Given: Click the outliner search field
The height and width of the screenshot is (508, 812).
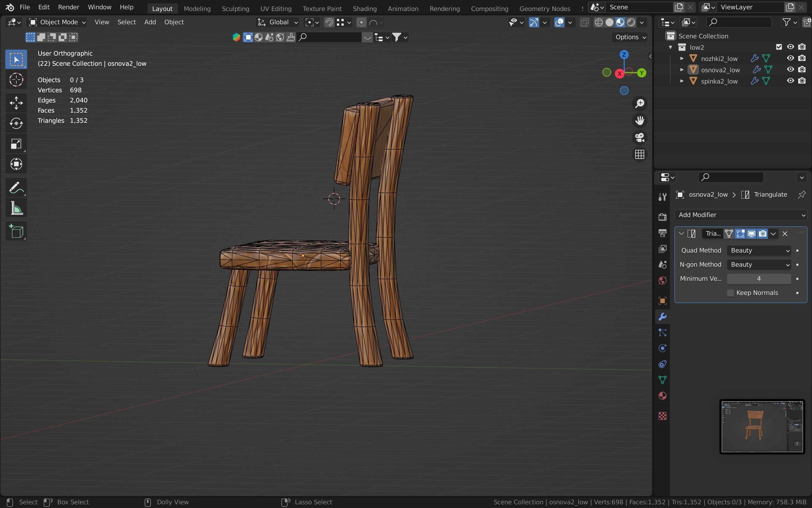Looking at the screenshot, I should 739,22.
